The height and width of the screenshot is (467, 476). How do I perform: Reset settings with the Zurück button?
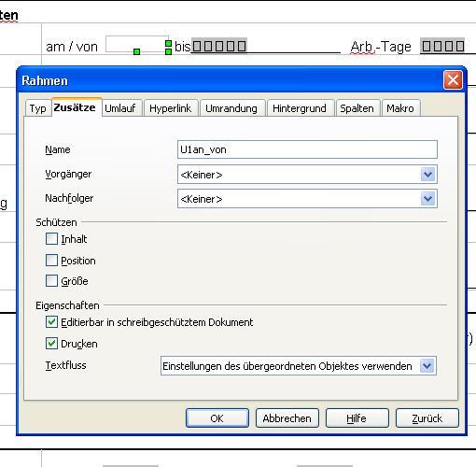point(427,418)
